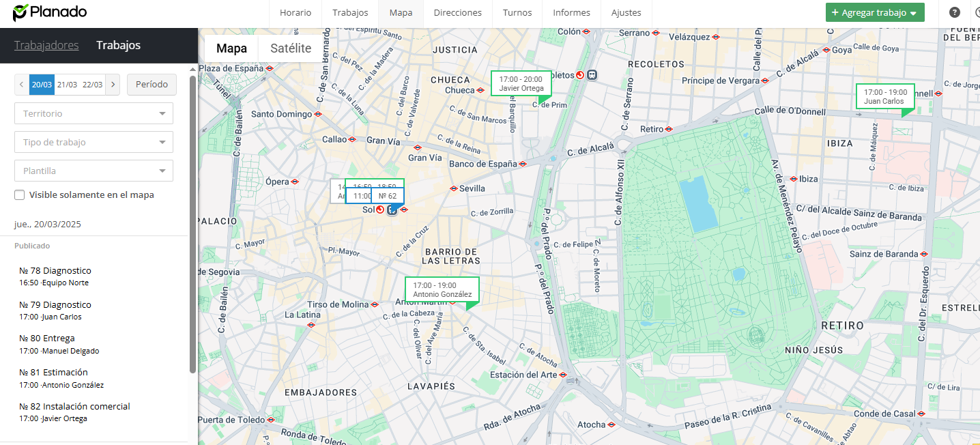Image resolution: width=980 pixels, height=445 pixels.
Task: Go to next dates with right arrow
Action: tap(113, 85)
